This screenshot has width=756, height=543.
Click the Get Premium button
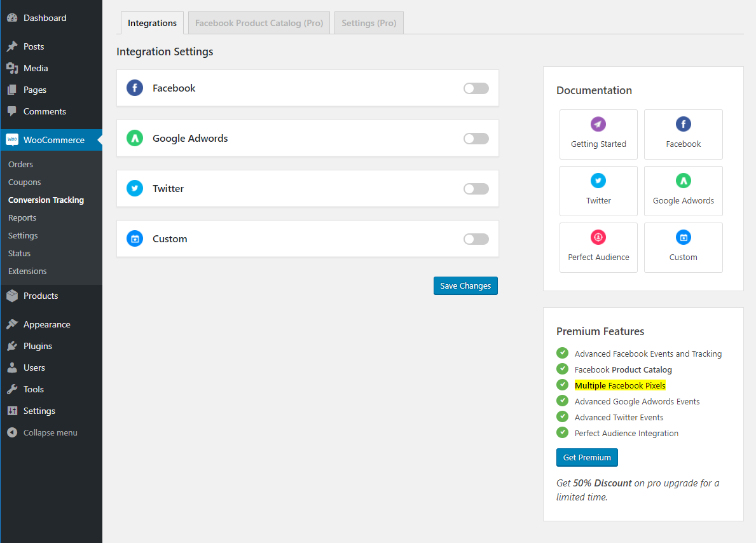[x=587, y=457]
